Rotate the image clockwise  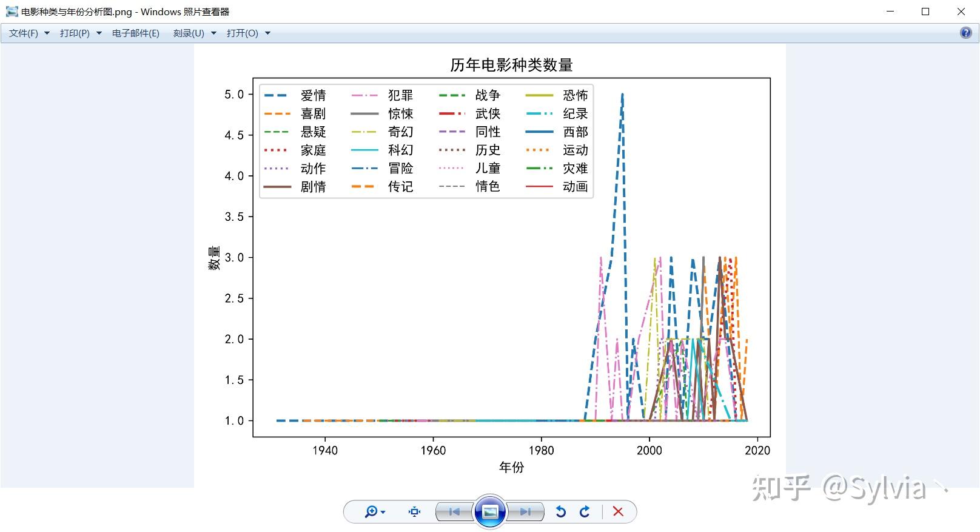pyautogui.click(x=585, y=512)
